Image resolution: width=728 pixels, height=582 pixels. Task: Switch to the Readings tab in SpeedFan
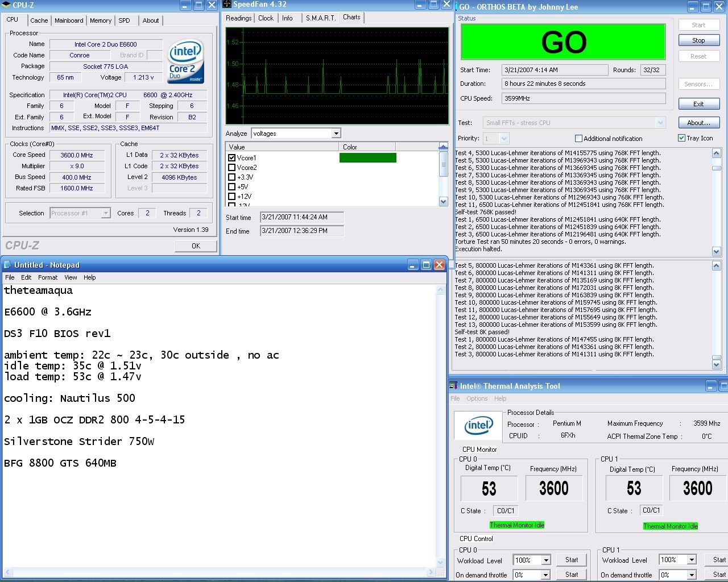coord(238,18)
